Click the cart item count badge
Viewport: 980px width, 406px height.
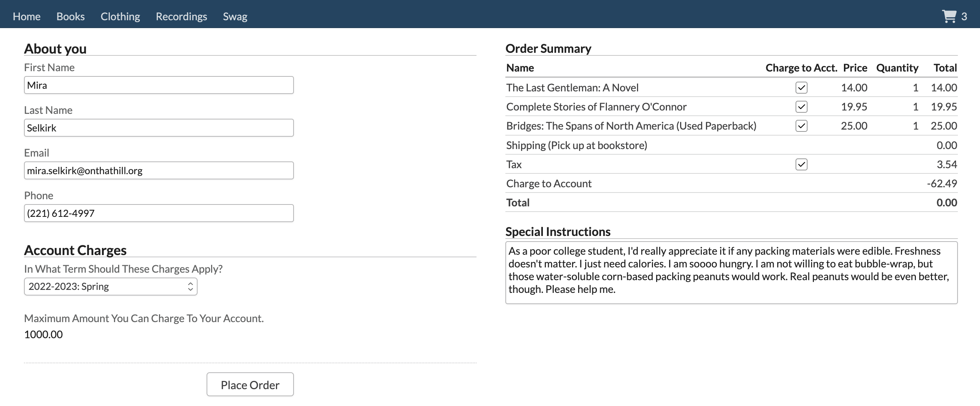point(964,17)
